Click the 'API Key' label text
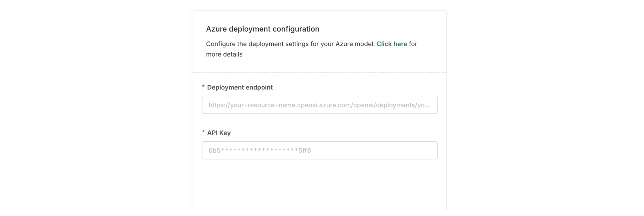Image resolution: width=644 pixels, height=216 pixels. click(x=219, y=133)
